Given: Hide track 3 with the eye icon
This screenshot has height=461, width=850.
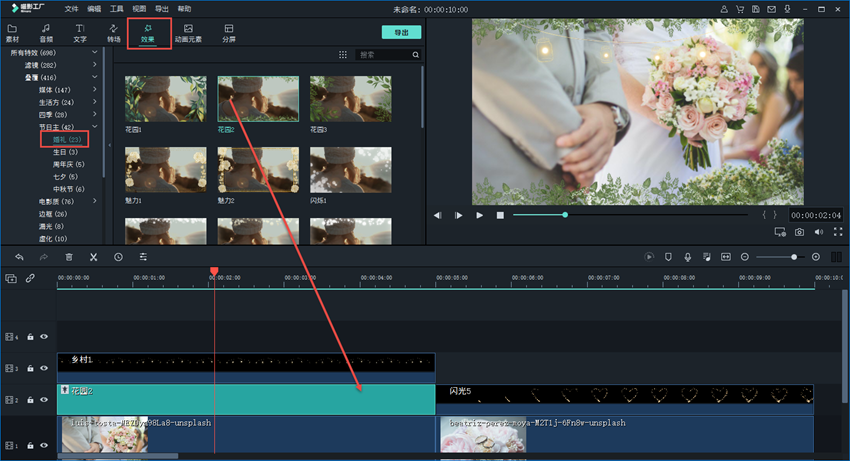Looking at the screenshot, I should [44, 368].
